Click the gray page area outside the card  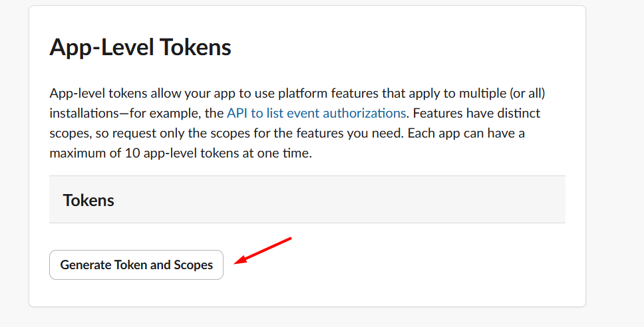tap(615, 166)
